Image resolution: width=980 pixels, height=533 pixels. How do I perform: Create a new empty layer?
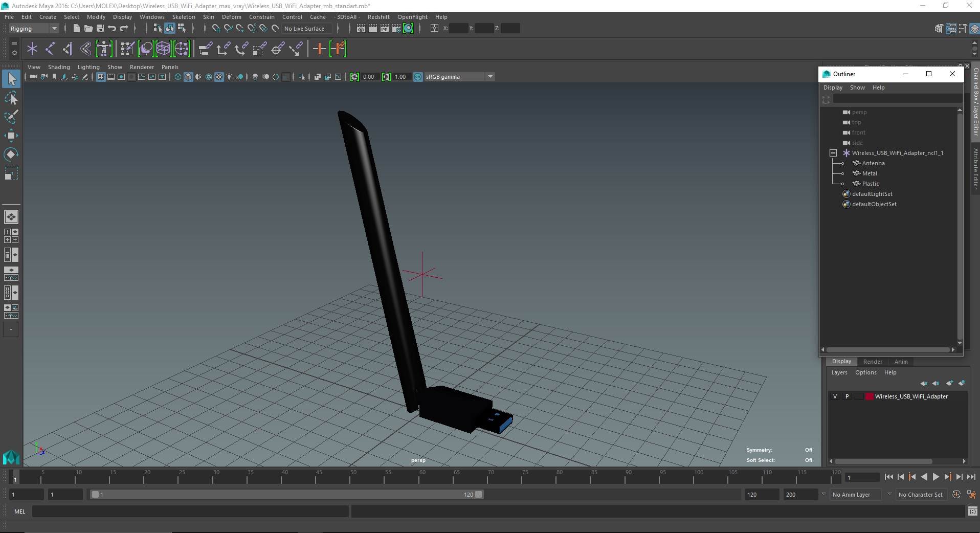pos(950,383)
